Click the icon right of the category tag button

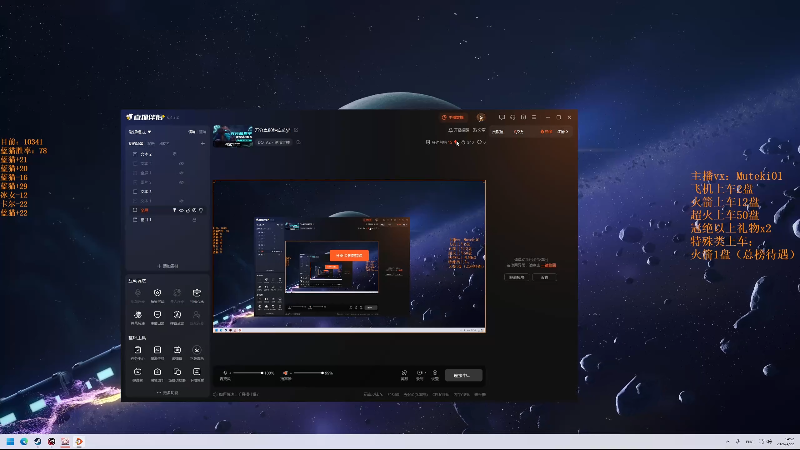(298, 142)
